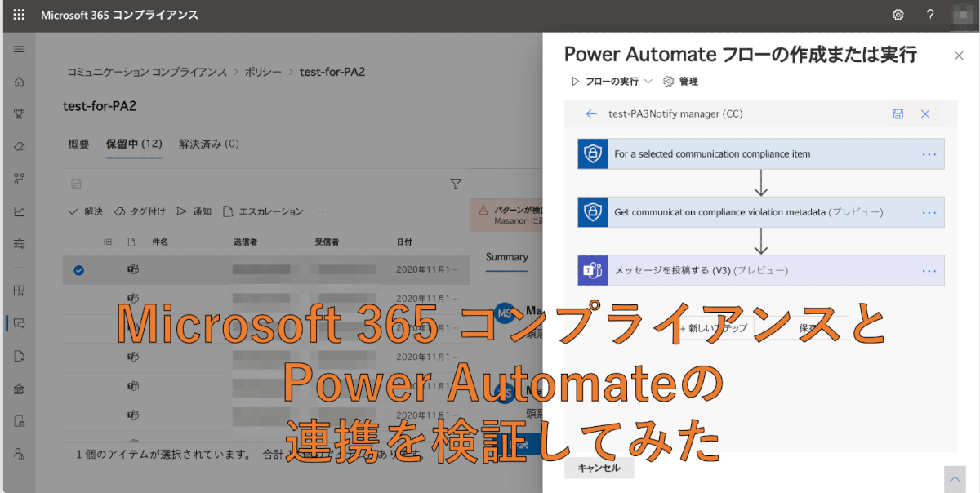Screen dimensions: 980x493
Task: Switch to 解決済み (0) tab
Action: click(x=209, y=144)
